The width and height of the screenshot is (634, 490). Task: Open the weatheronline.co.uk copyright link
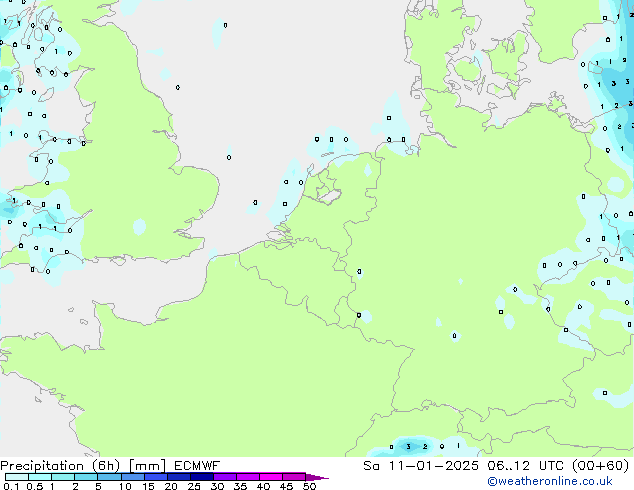pyautogui.click(x=563, y=482)
